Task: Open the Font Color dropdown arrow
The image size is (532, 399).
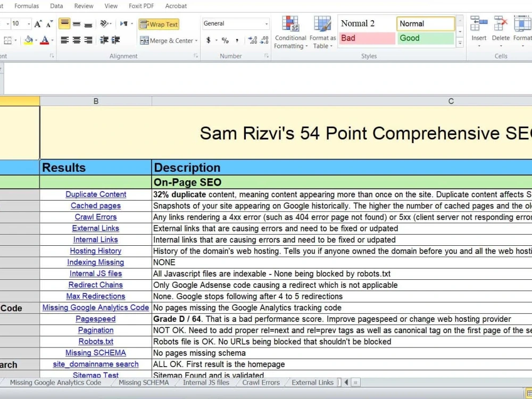Action: [x=52, y=40]
